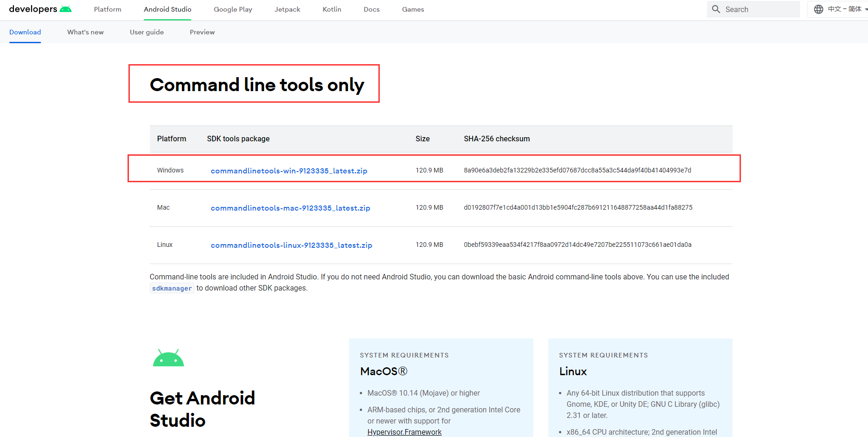Click the sdkmanager code link
This screenshot has width=868, height=437.
click(x=172, y=288)
